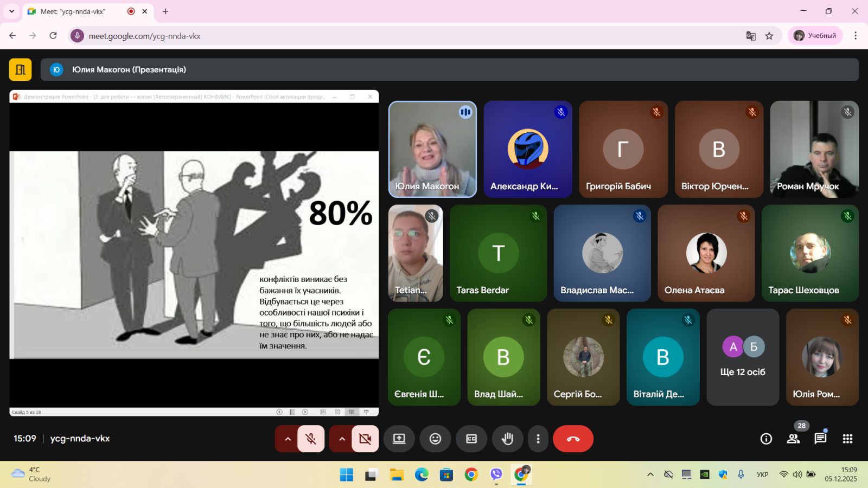Toggle closed captions
Image resolution: width=868 pixels, height=488 pixels.
click(471, 439)
